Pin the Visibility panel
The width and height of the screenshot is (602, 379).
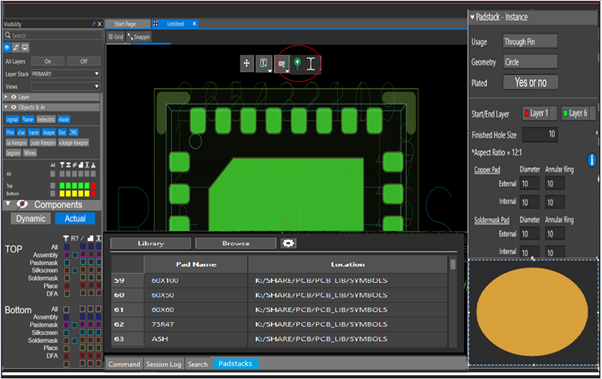click(x=93, y=24)
